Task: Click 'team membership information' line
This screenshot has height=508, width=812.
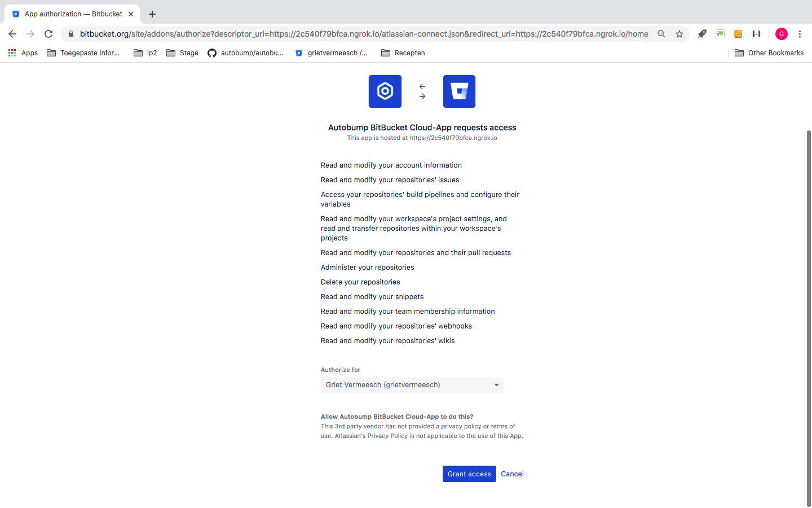Action: click(408, 312)
